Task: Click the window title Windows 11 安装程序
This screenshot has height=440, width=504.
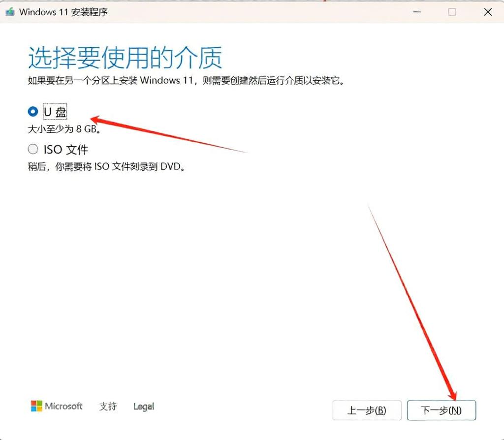Action: (x=63, y=12)
